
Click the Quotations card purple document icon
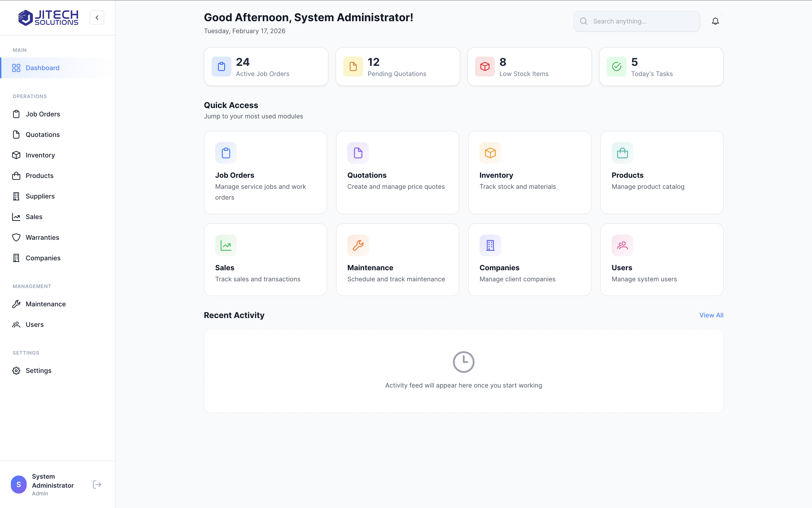point(358,153)
